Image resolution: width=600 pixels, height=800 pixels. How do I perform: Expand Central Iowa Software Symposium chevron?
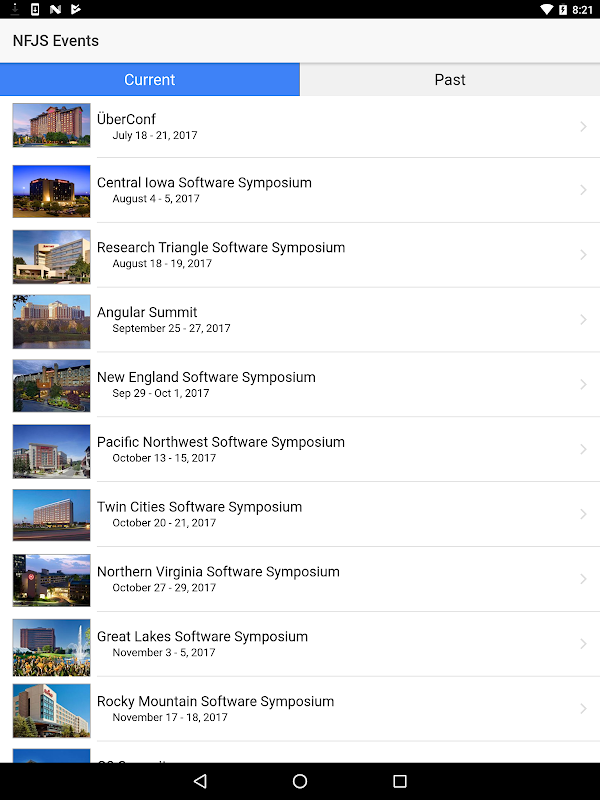[x=583, y=190]
